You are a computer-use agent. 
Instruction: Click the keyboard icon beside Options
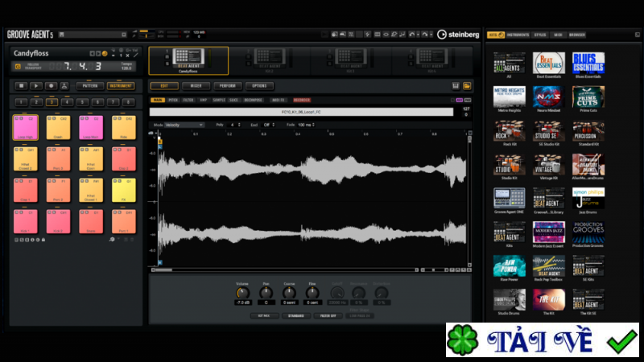point(454,85)
